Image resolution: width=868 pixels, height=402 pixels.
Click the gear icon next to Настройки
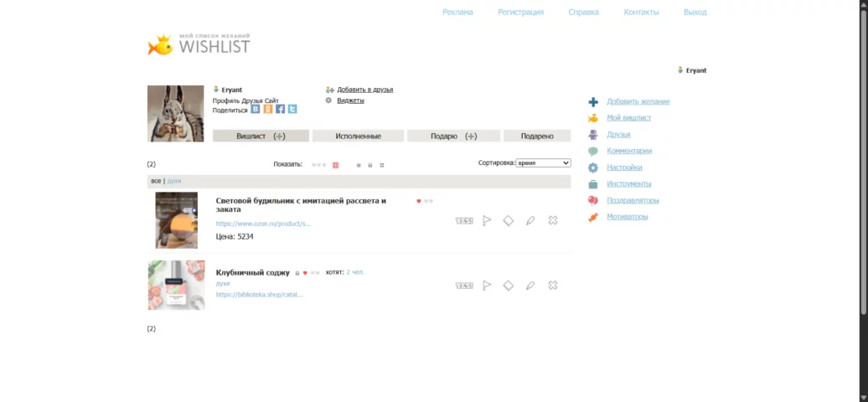click(593, 167)
